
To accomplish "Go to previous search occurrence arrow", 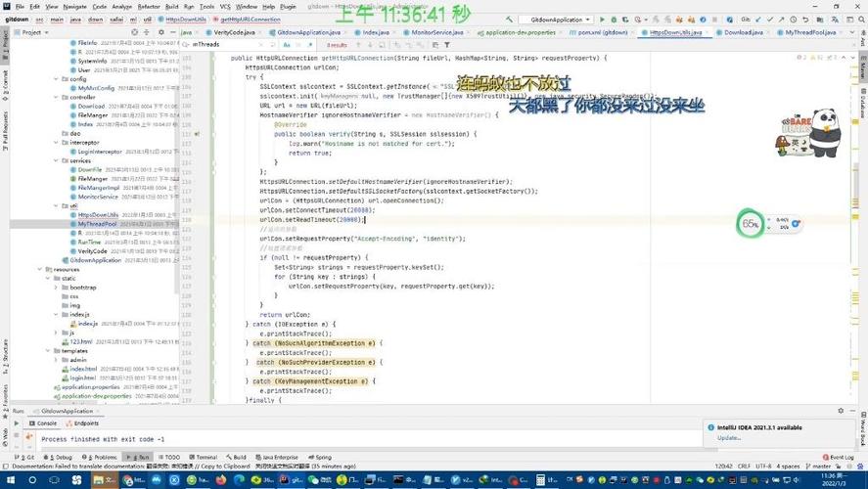I will 358,45.
